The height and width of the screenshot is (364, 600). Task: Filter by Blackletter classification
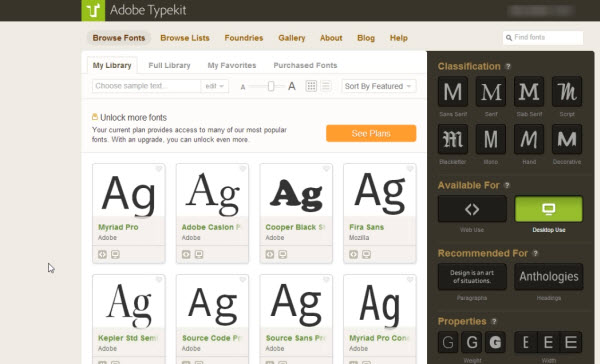pos(453,139)
